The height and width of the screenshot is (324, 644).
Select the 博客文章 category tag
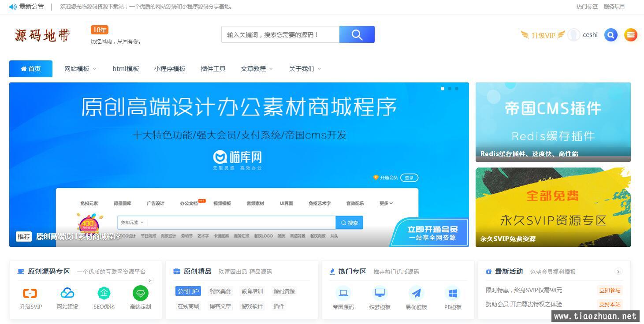pos(220,306)
